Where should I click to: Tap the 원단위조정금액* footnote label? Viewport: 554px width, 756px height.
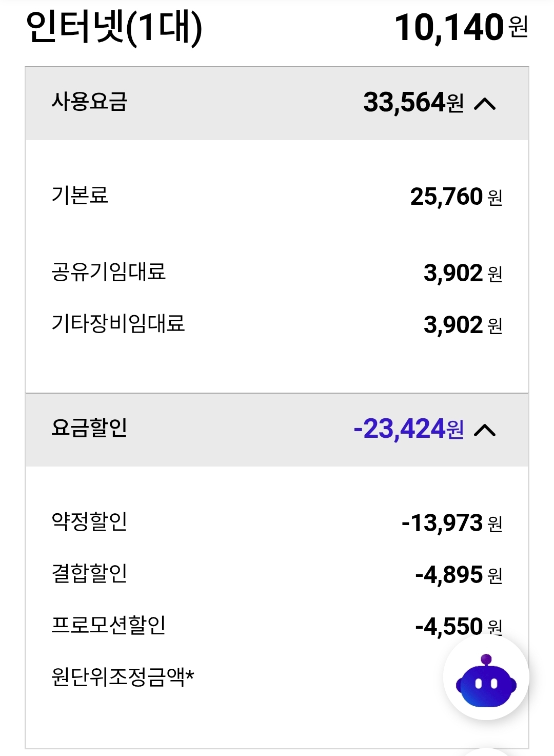[123, 677]
